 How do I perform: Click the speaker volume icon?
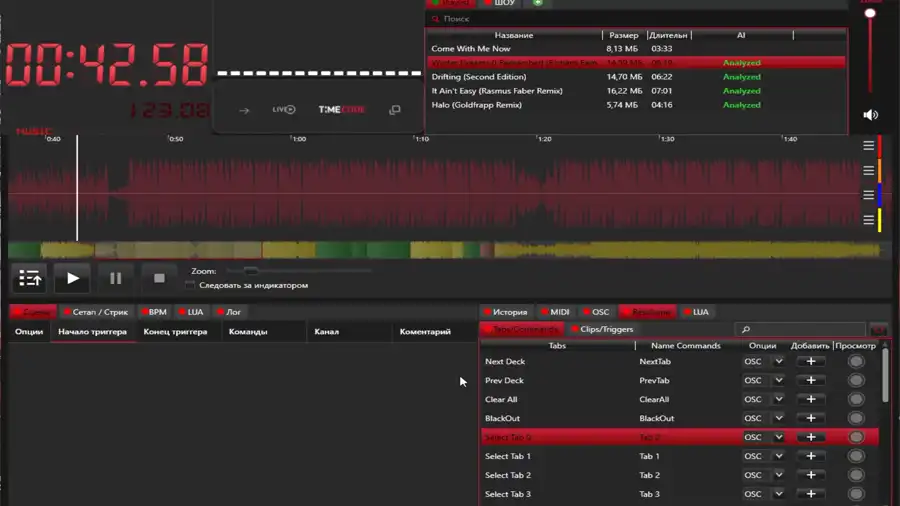pos(870,115)
